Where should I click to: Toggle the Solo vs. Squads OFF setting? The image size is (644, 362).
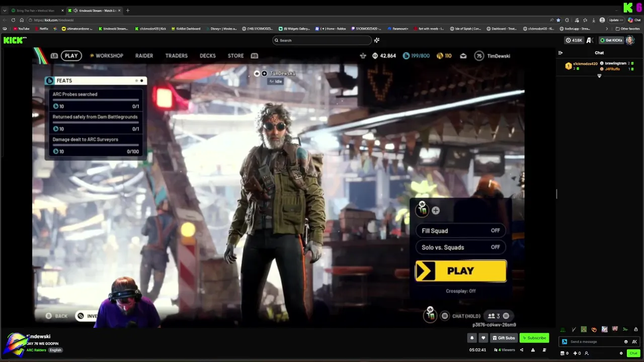click(x=461, y=247)
